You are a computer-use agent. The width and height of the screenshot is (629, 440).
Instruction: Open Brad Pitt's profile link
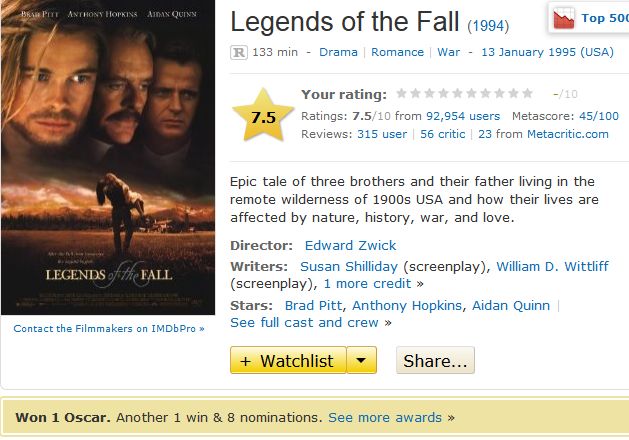(313, 305)
